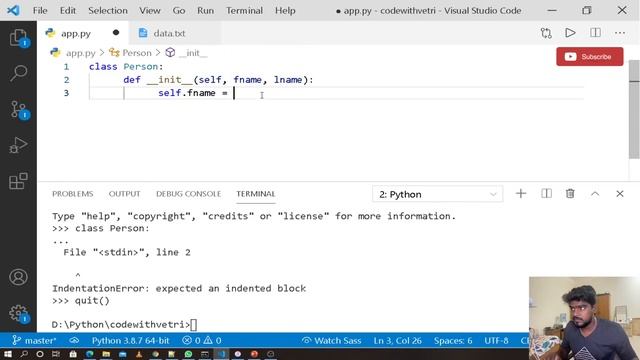Maximize the panel with the up chevron
This screenshot has height=360, width=640.
[x=595, y=193]
